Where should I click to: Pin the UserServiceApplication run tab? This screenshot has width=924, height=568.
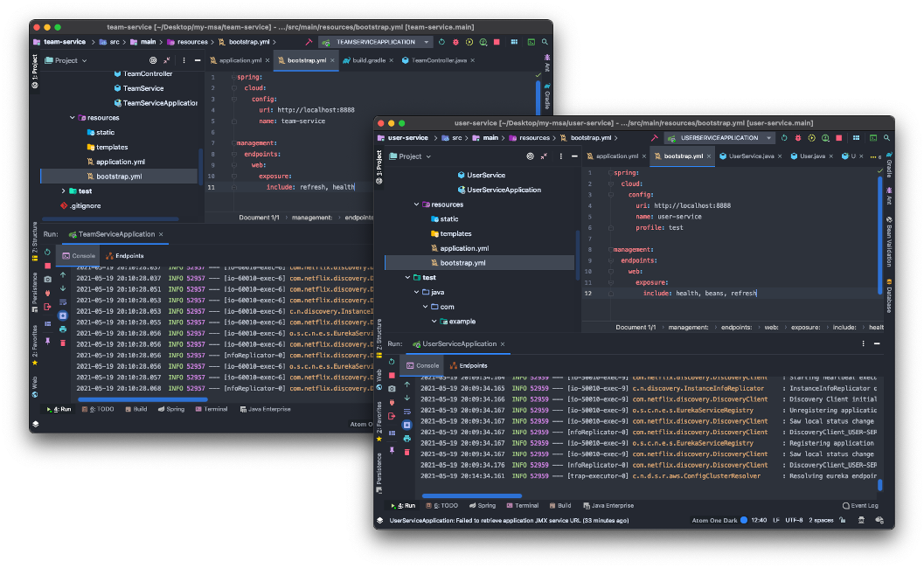click(392, 450)
